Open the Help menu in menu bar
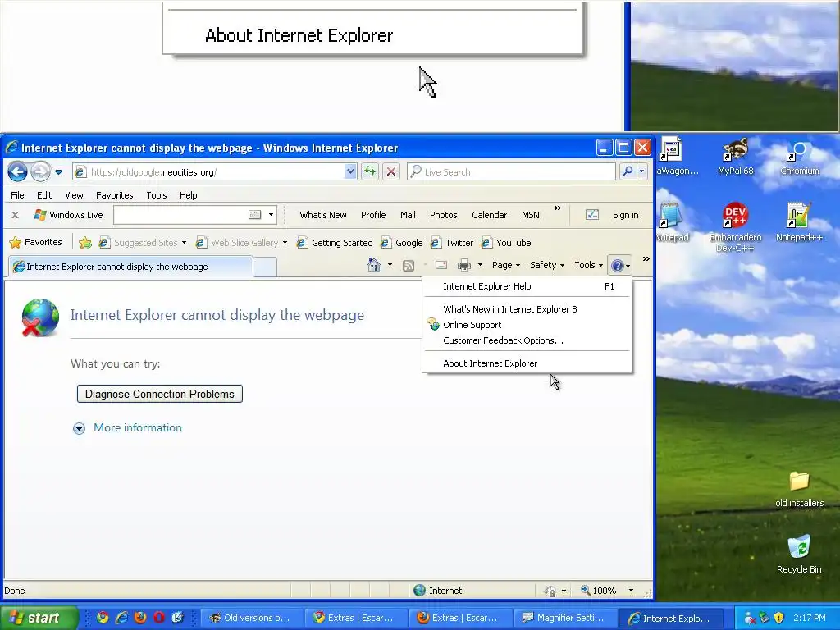The width and height of the screenshot is (840, 630). tap(188, 195)
